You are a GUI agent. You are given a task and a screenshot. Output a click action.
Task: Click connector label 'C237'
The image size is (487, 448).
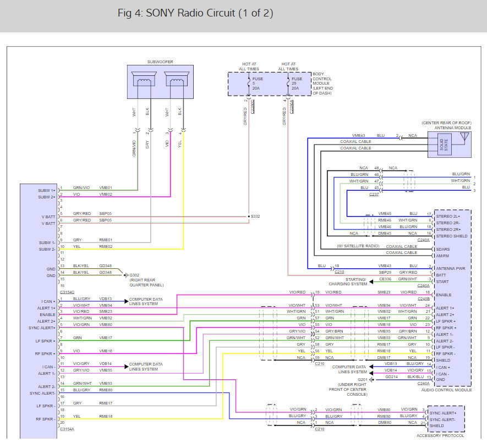[x=374, y=194]
